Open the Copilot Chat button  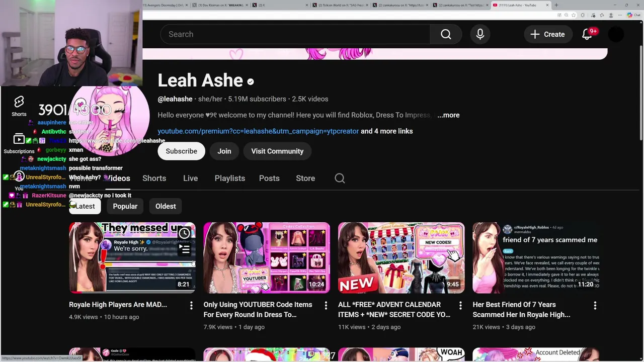point(633,15)
